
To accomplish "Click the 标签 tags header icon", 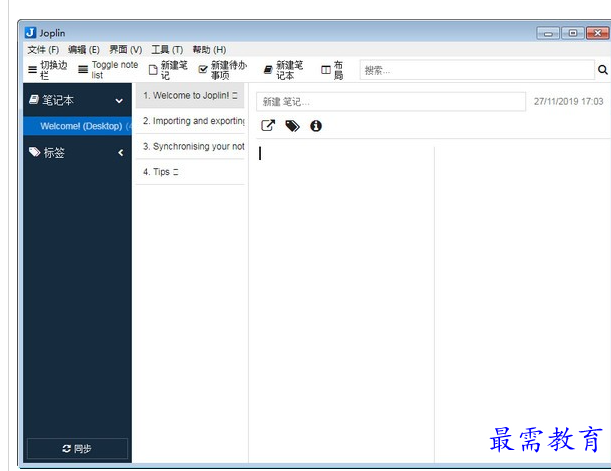I will click(34, 152).
